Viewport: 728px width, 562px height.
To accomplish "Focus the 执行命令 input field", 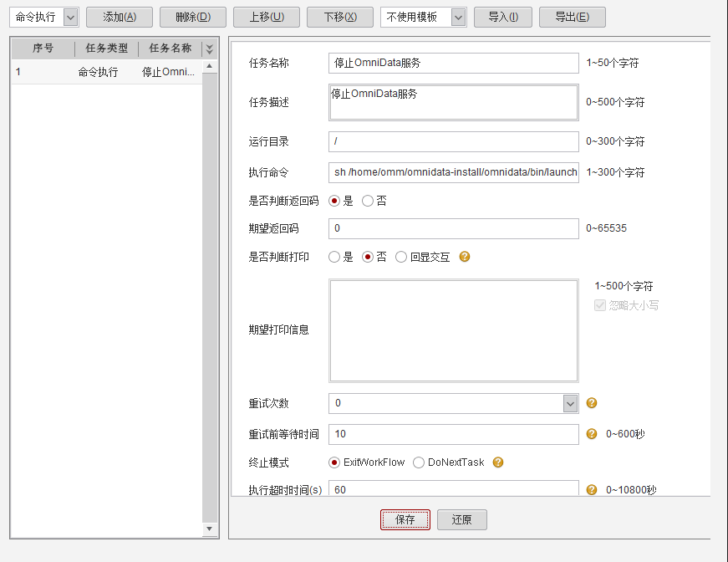I will point(454,172).
